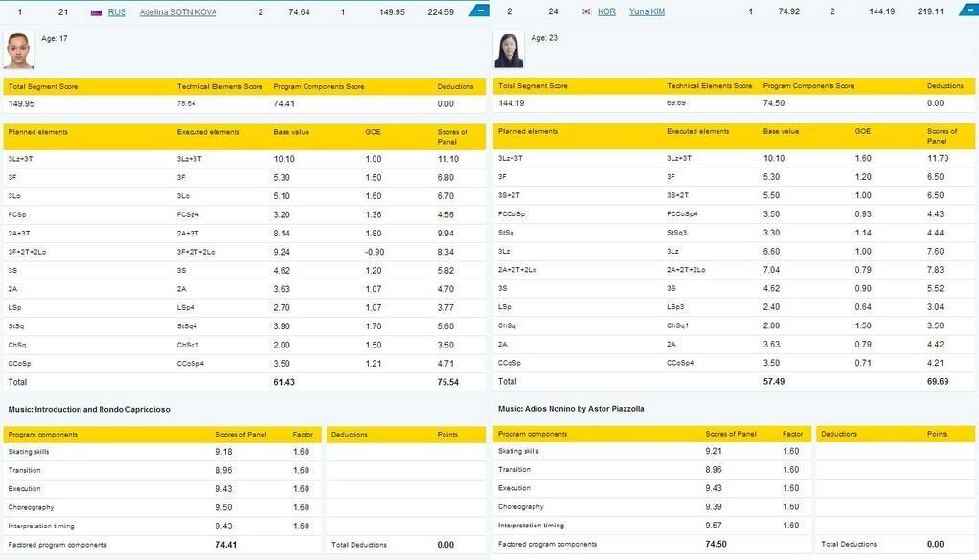Image resolution: width=979 pixels, height=560 pixels.
Task: Click 69.69 in Kim's Total row
Action: tap(938, 382)
